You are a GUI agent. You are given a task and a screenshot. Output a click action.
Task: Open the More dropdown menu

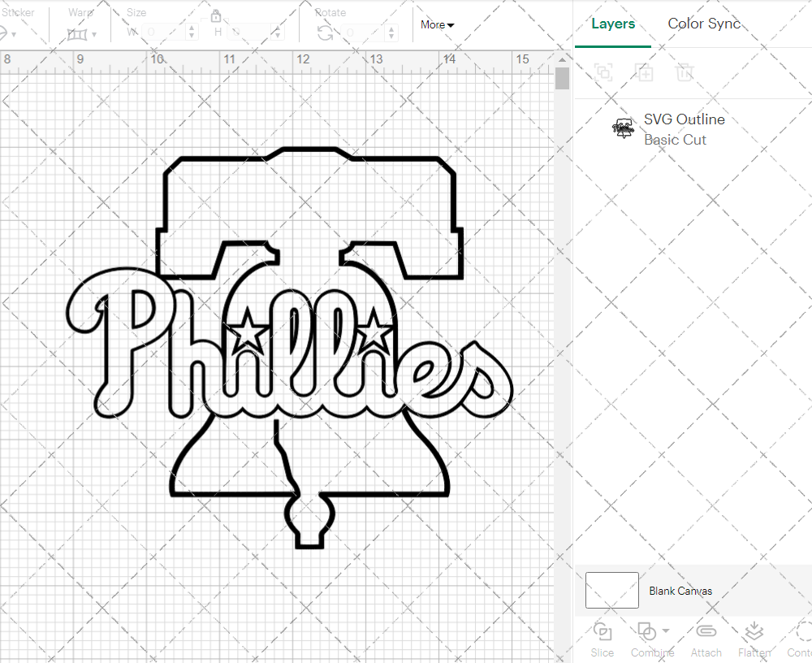[437, 24]
